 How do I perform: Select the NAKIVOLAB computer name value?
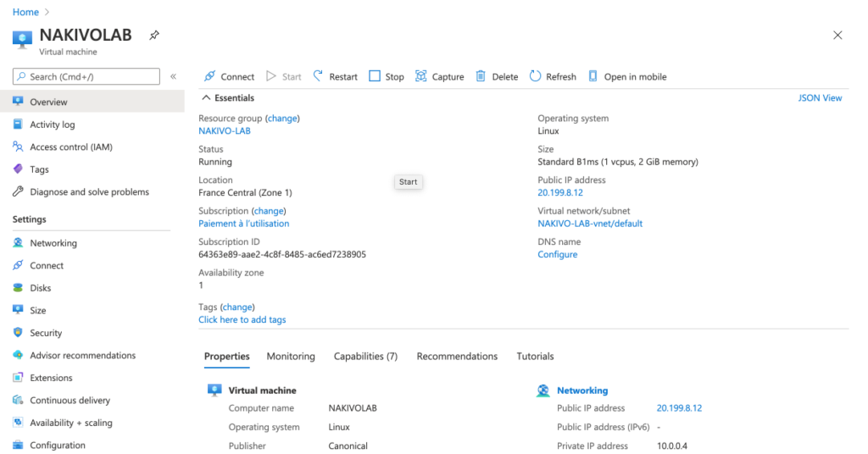[353, 408]
